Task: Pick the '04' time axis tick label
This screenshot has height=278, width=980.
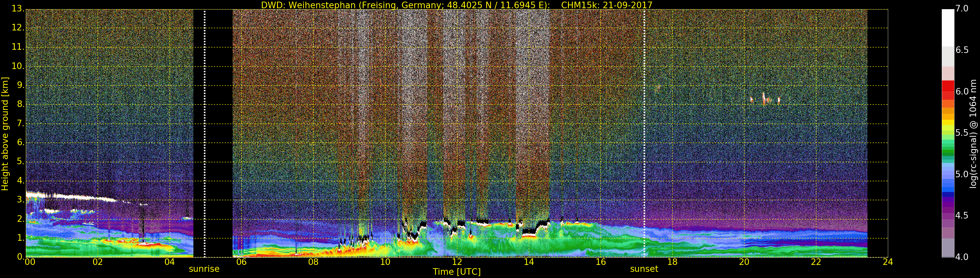Action: pos(170,262)
